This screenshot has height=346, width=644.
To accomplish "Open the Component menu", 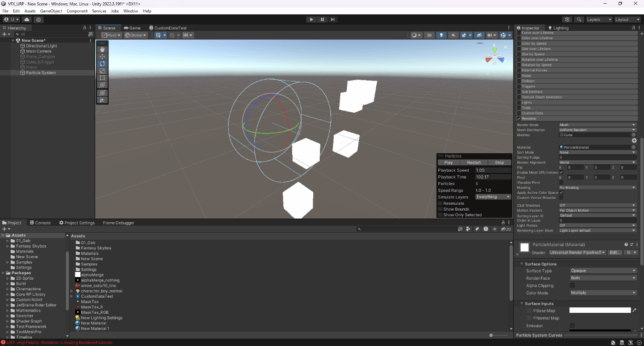I will click(x=77, y=11).
